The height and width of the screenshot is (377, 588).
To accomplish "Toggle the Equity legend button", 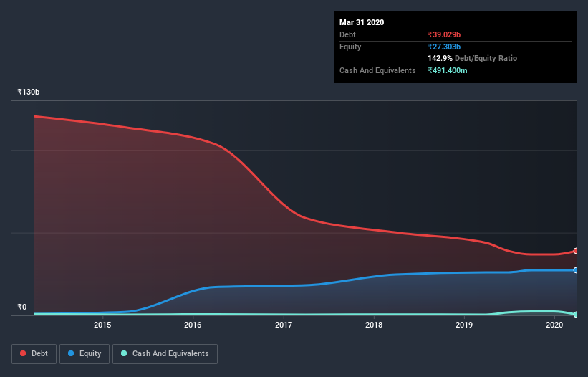I will tap(85, 354).
